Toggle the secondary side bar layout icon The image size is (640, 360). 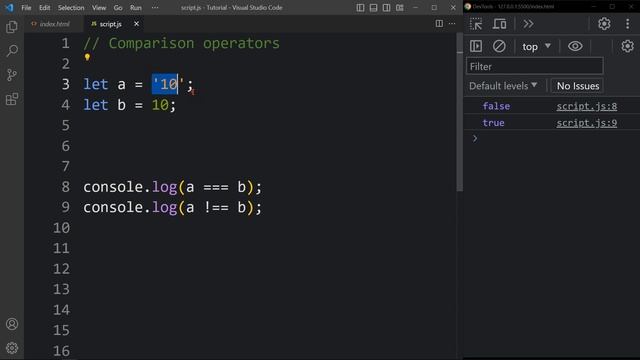[x=386, y=8]
